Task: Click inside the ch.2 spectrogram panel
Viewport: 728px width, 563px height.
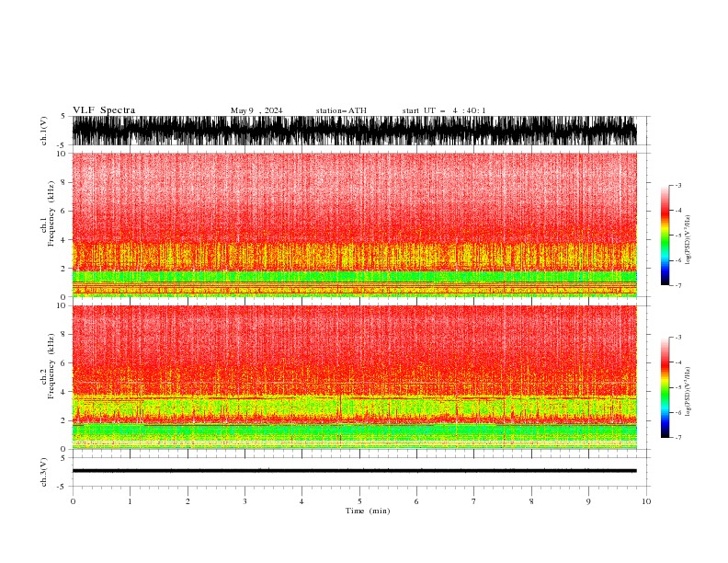Action: pos(354,377)
